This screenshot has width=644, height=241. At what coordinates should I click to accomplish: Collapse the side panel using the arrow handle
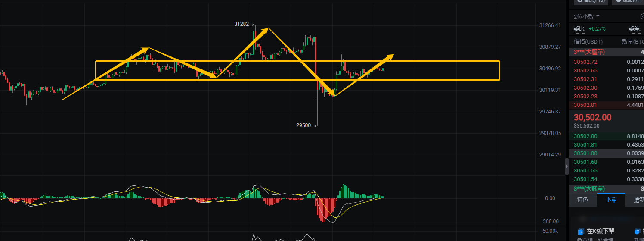(567, 166)
